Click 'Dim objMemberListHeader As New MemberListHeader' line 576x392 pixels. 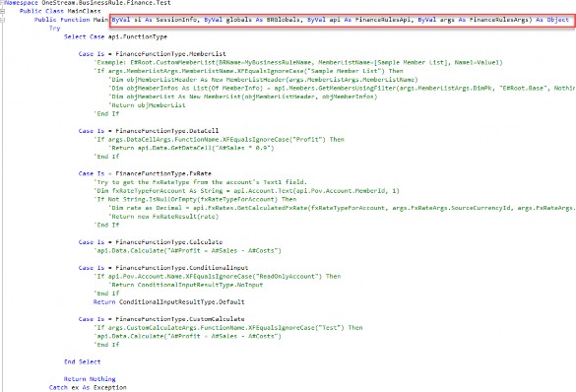click(x=263, y=80)
